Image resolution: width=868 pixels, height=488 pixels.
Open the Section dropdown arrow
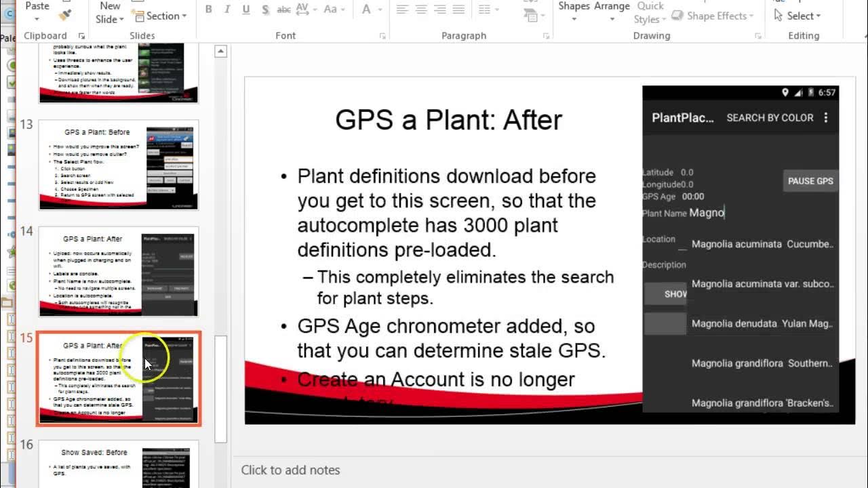coord(185,16)
